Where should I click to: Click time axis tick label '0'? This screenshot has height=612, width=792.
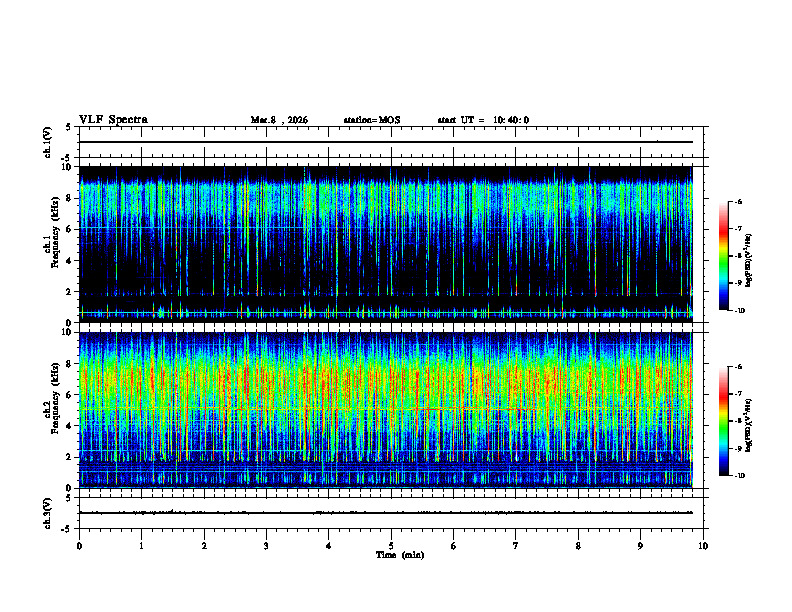79,546
